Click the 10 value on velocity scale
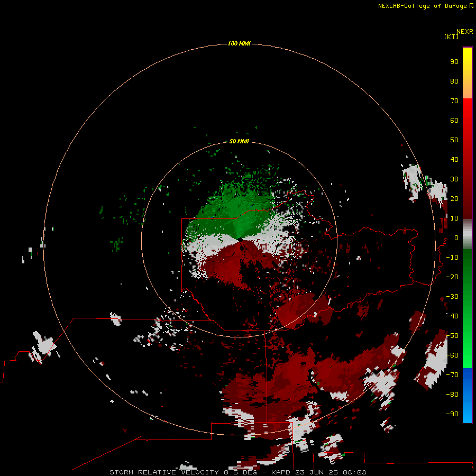476x476 pixels. [x=454, y=218]
